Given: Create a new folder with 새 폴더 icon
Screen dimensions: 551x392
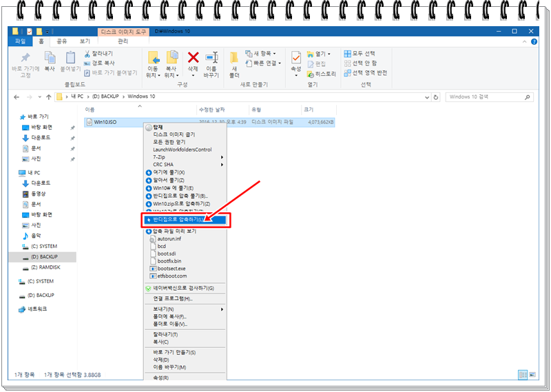Looking at the screenshot, I should click(x=234, y=58).
